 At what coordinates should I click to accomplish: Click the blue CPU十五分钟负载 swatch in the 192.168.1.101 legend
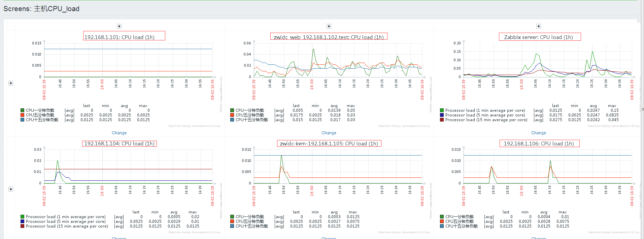[22, 120]
